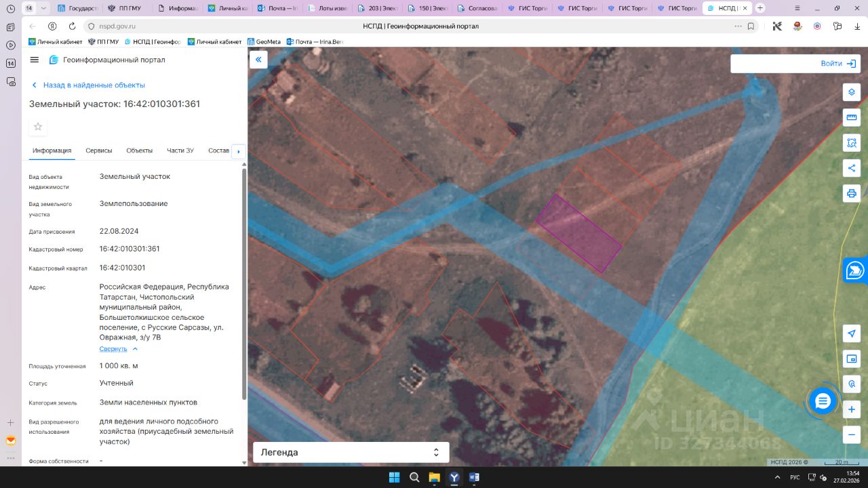Open the blue side feedback widget
Screen dimensions: 868x488
coord(855,270)
